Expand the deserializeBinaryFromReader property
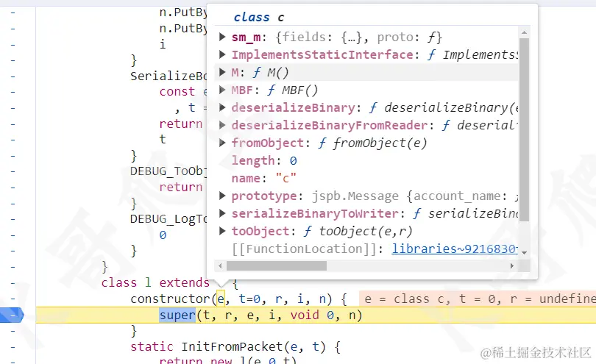Viewport: 596px width, 364px height. click(222, 125)
